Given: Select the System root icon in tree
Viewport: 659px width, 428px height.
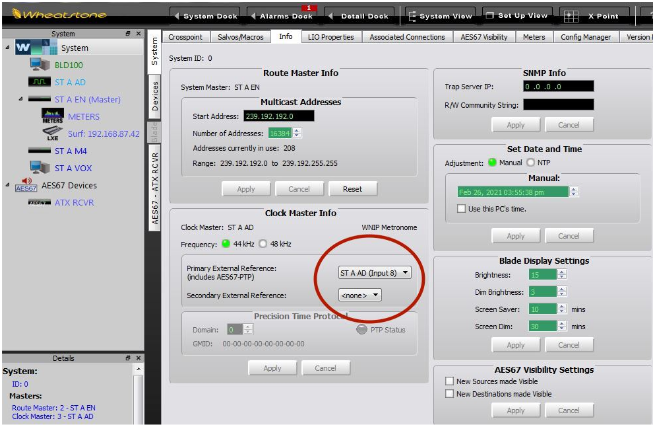Looking at the screenshot, I should (x=36, y=47).
